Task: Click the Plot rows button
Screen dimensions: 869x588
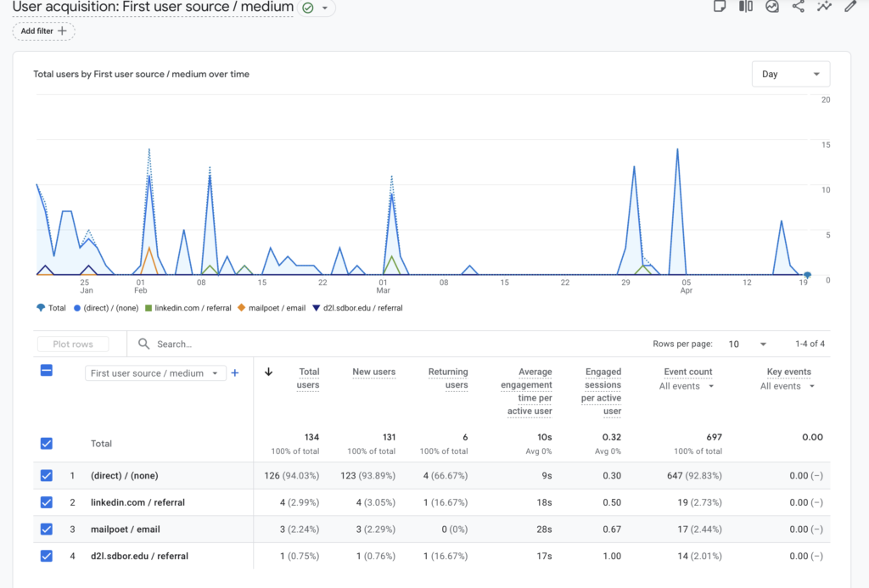Action: [x=73, y=344]
